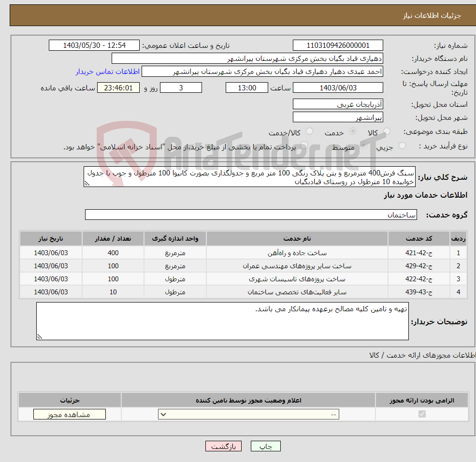Click the جزئیات column header
This screenshot has height=462, width=476.
click(70, 400)
